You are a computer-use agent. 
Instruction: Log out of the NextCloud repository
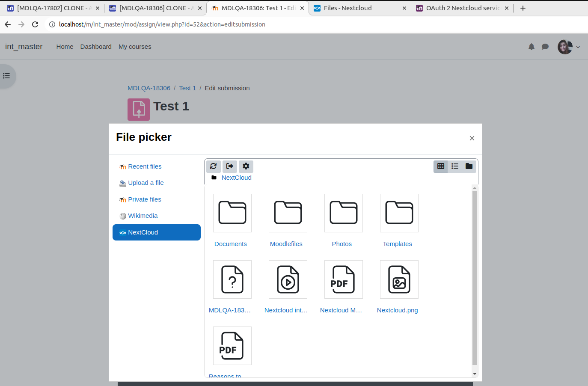point(230,166)
